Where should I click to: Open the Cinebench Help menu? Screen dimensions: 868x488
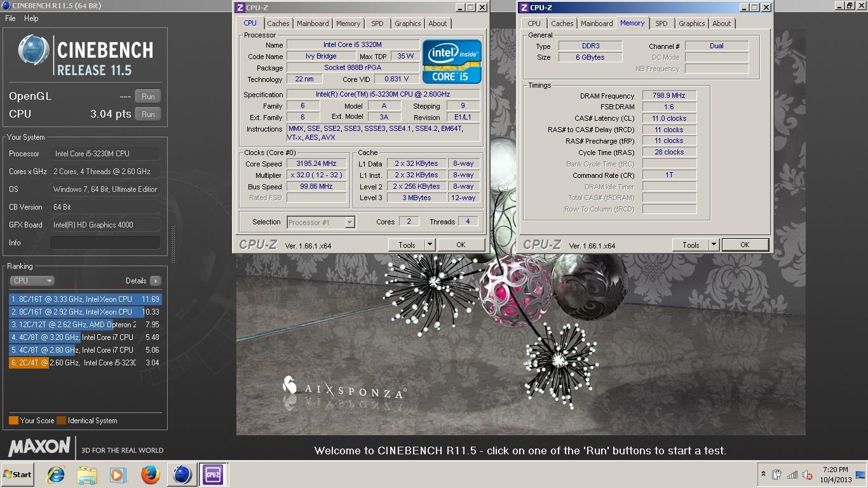[x=31, y=18]
